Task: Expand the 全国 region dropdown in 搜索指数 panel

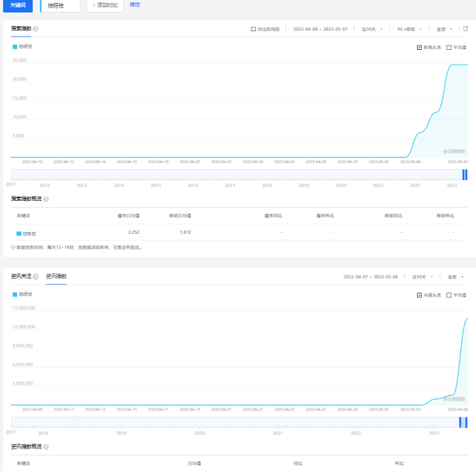Action: coord(445,29)
